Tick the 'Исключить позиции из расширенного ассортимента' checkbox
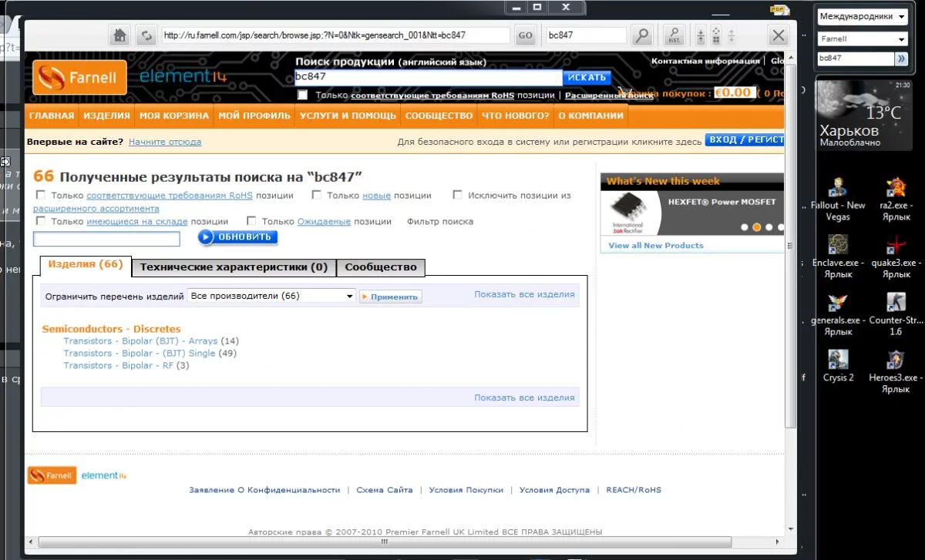The height and width of the screenshot is (560, 925). [x=458, y=195]
